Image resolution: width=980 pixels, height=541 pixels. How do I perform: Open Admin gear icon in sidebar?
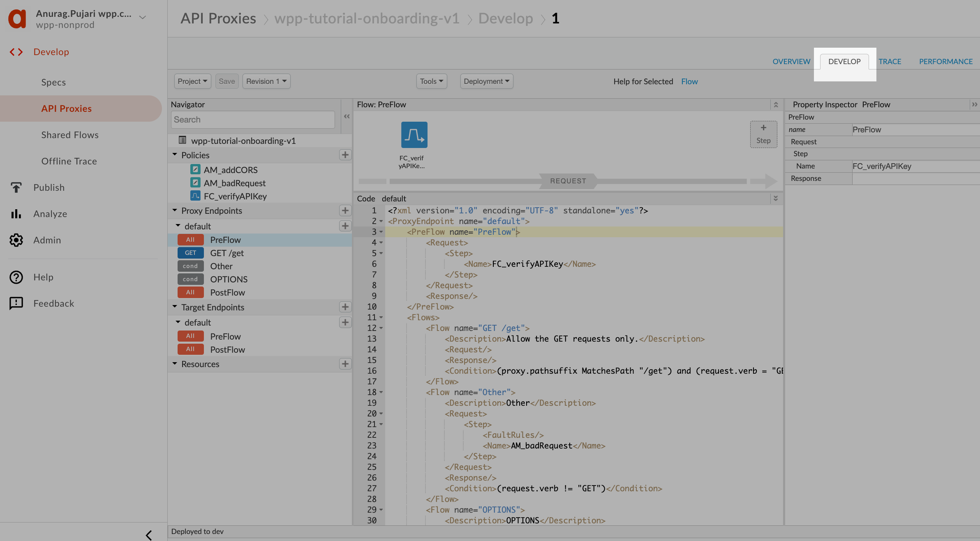pyautogui.click(x=16, y=240)
